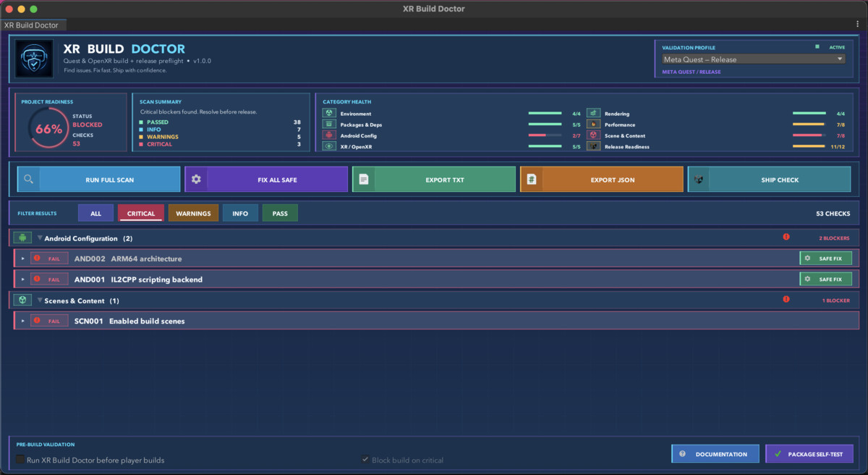The width and height of the screenshot is (868, 475).
Task: Click the checkmark icon on Package Self-Test
Action: (778, 454)
